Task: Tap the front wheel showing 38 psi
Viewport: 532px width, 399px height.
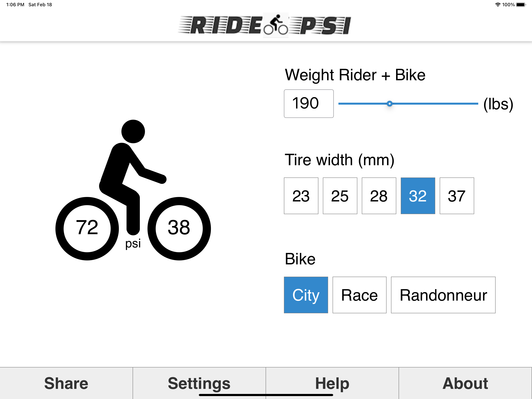Action: (x=179, y=229)
